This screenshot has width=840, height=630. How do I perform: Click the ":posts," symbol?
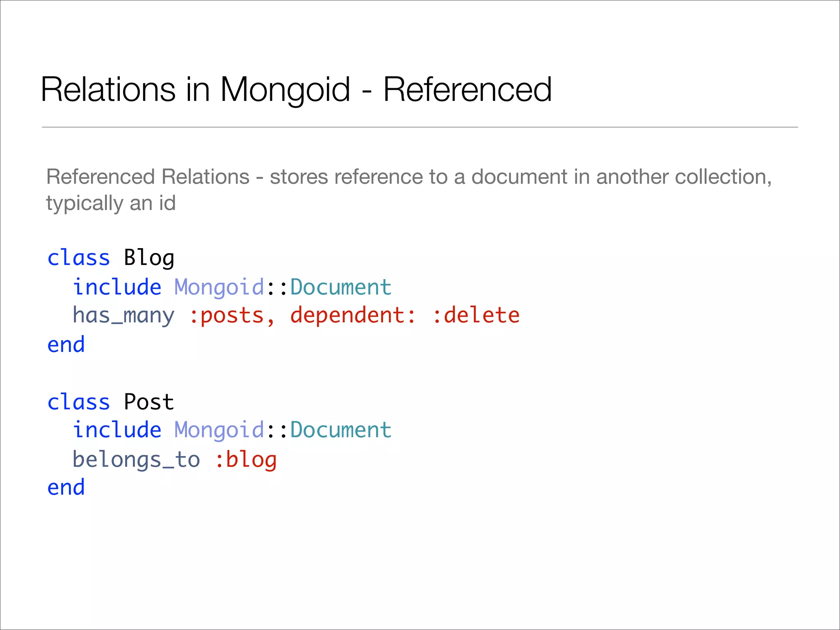point(232,315)
